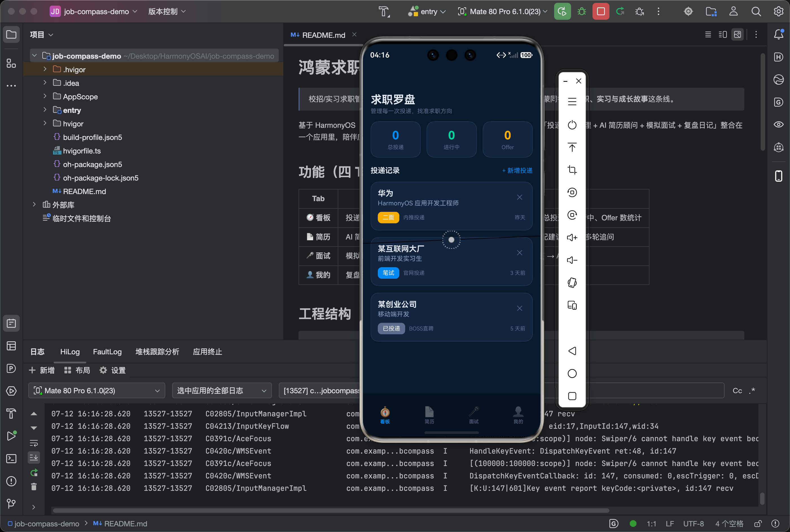Toggle soft-wrap in log panel

pos(34,443)
